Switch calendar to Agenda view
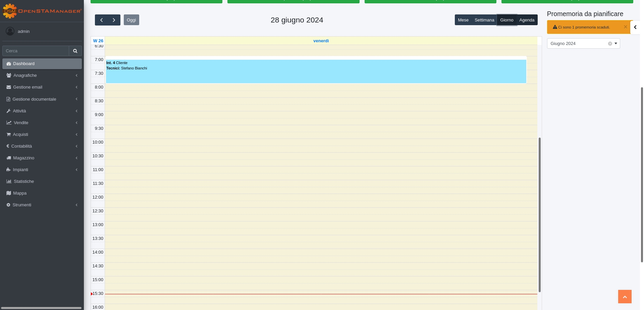This screenshot has width=644, height=310. point(527,20)
